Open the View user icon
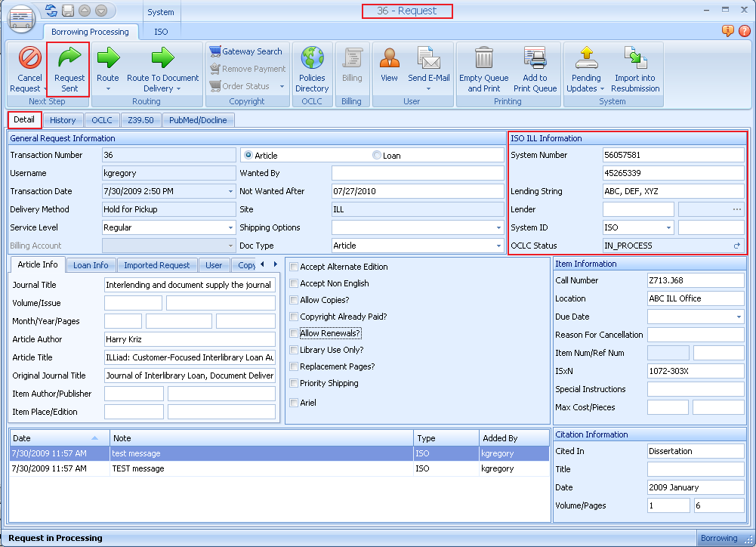The height and width of the screenshot is (547, 756). 389,59
